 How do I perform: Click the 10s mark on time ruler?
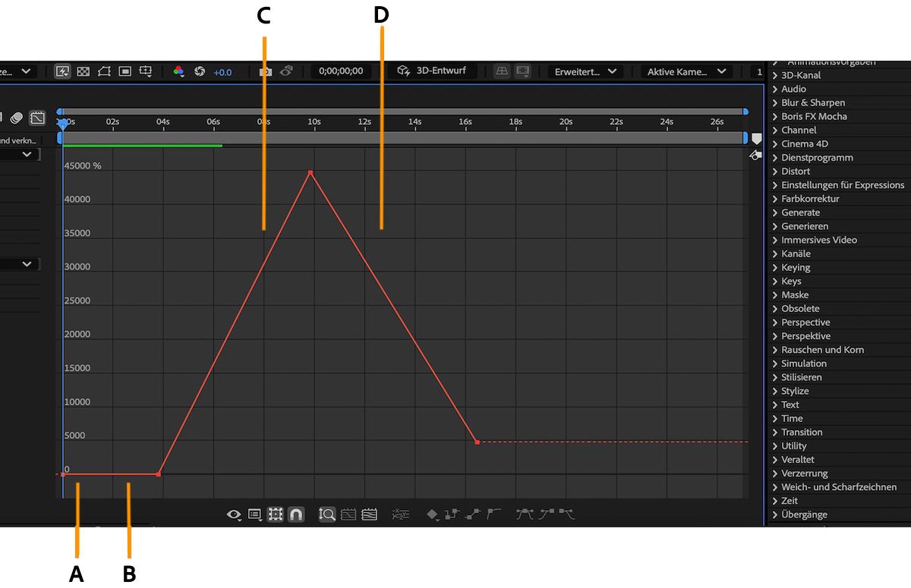(314, 121)
